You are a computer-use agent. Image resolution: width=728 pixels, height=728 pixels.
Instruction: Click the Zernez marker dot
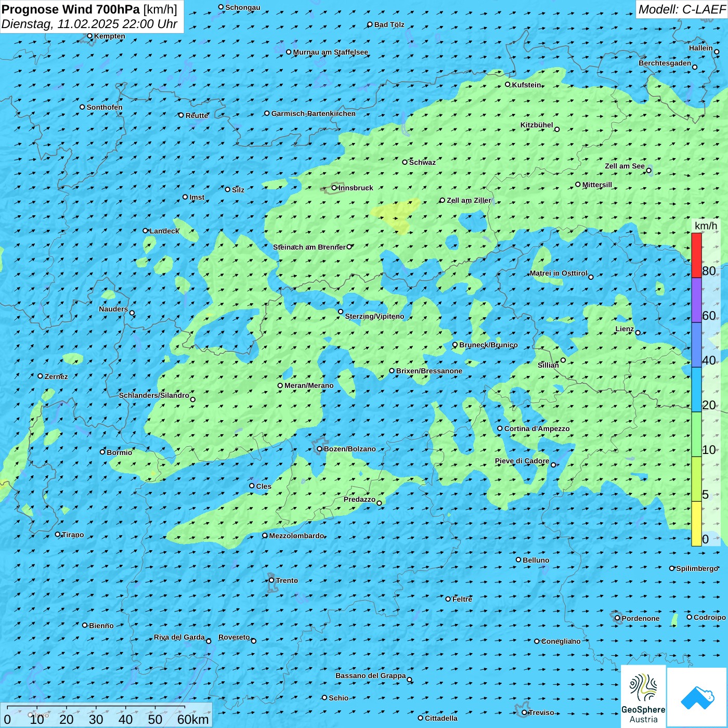pyautogui.click(x=41, y=376)
